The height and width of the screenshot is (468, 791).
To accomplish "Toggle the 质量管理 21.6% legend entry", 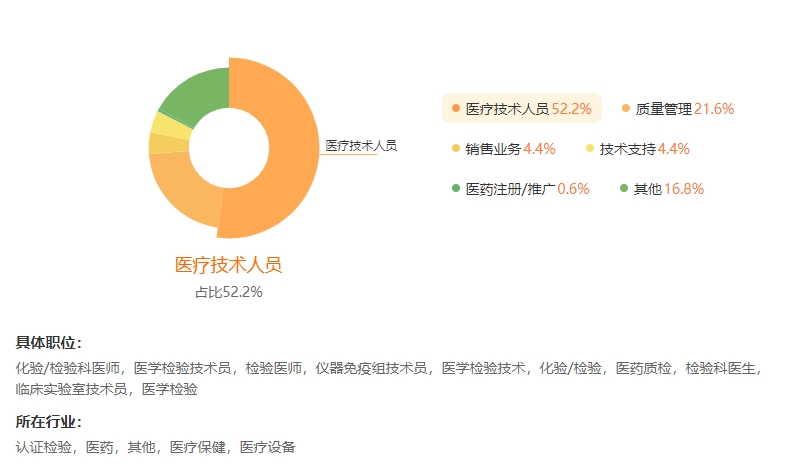I will [678, 108].
